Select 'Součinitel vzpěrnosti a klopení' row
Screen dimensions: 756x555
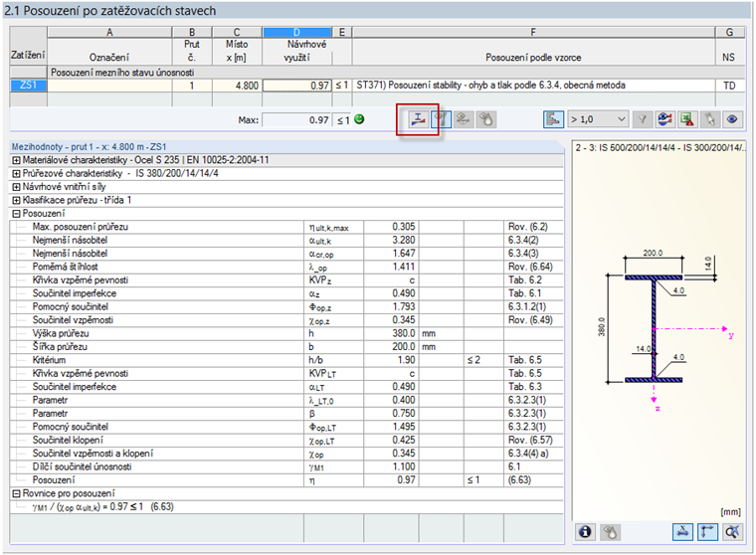click(286, 454)
